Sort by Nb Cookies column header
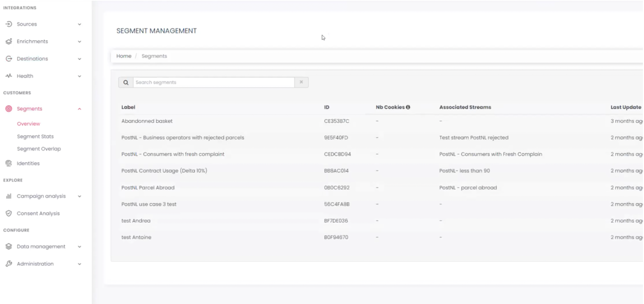 tap(390, 107)
